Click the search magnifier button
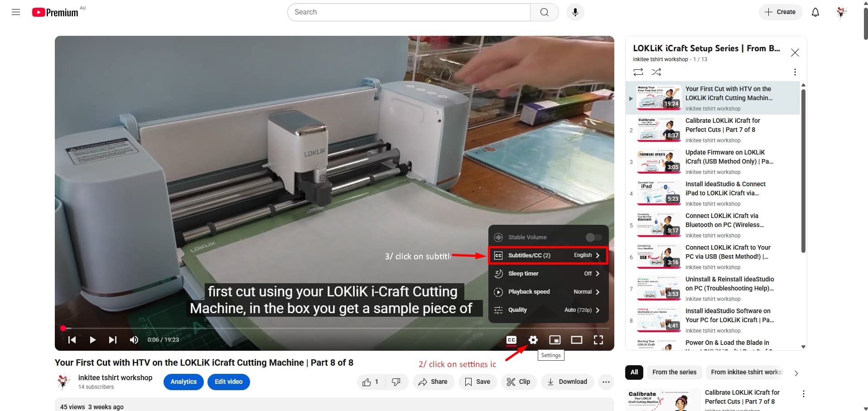Screen dimensions: 868x411 [x=545, y=12]
